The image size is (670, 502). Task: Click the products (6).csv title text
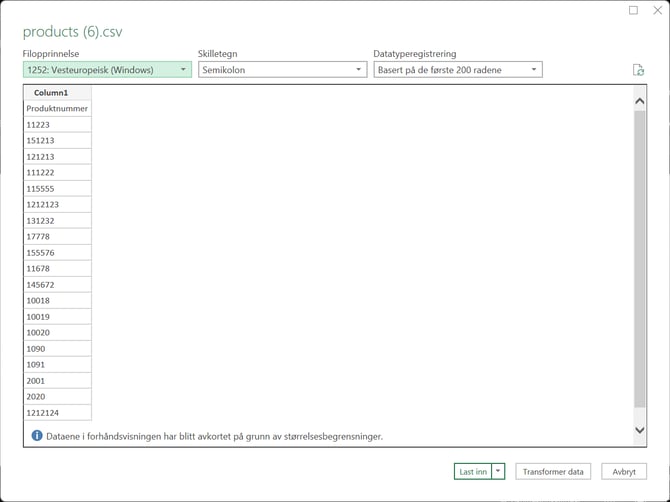[73, 32]
